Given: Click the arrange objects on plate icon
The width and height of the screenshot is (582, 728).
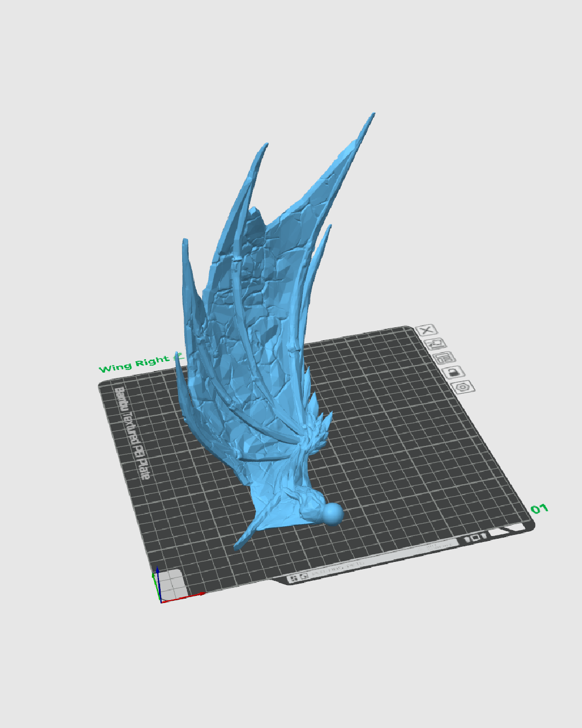Looking at the screenshot, I should pos(445,358).
